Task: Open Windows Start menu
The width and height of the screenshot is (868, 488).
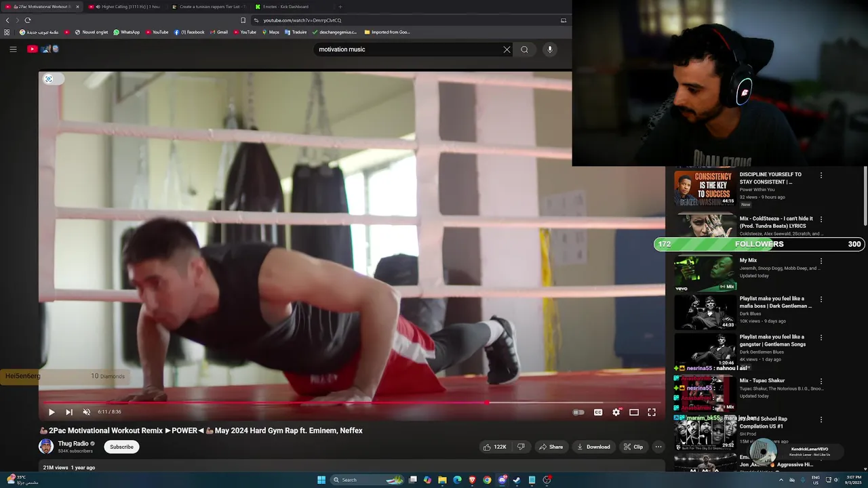Action: [x=321, y=480]
